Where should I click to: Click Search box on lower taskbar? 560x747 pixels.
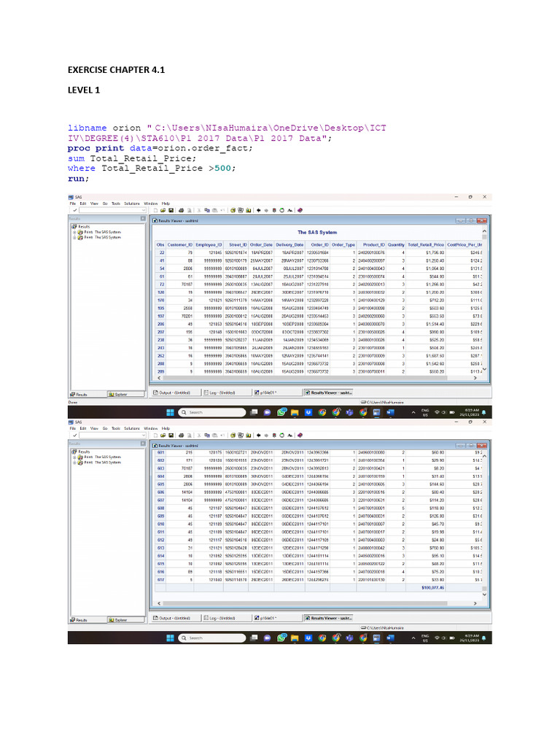[212, 638]
